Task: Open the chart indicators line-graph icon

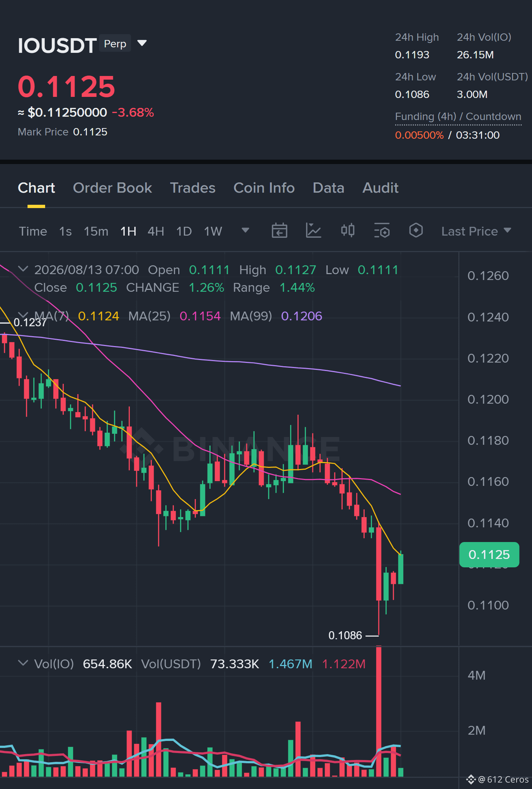Action: point(313,231)
